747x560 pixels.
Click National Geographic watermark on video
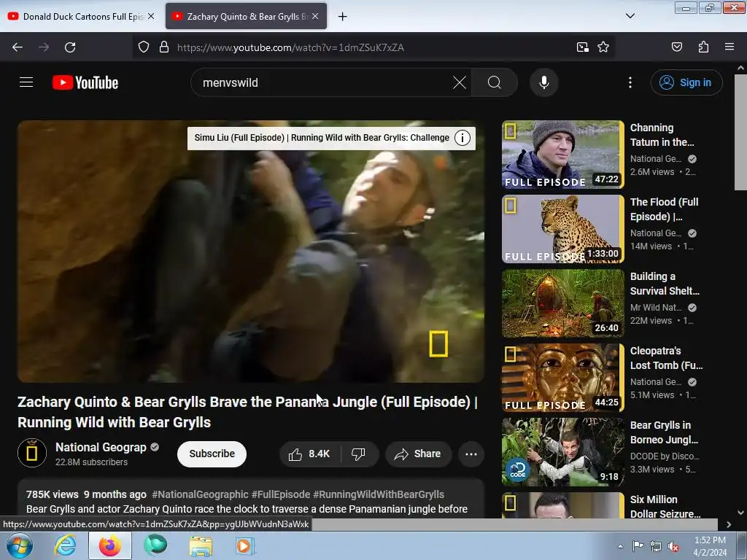pos(438,344)
